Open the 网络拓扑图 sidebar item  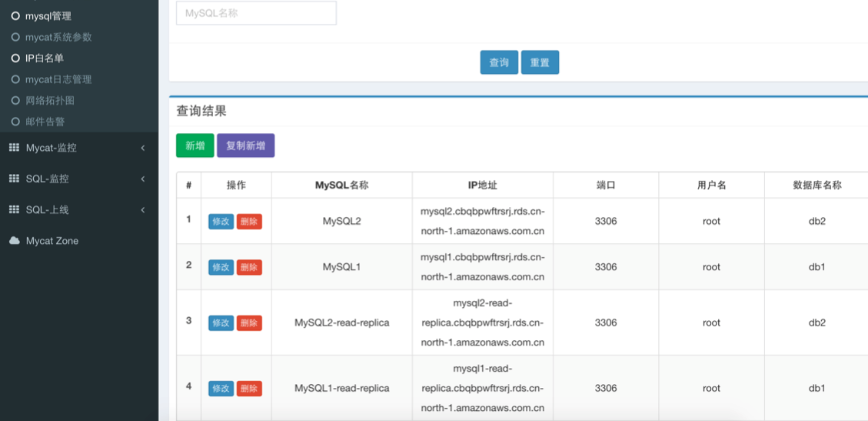pos(79,101)
